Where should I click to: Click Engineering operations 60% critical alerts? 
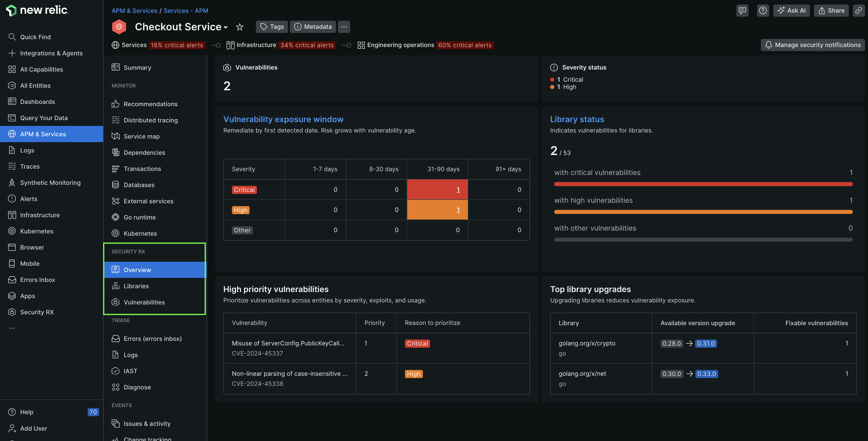point(465,45)
